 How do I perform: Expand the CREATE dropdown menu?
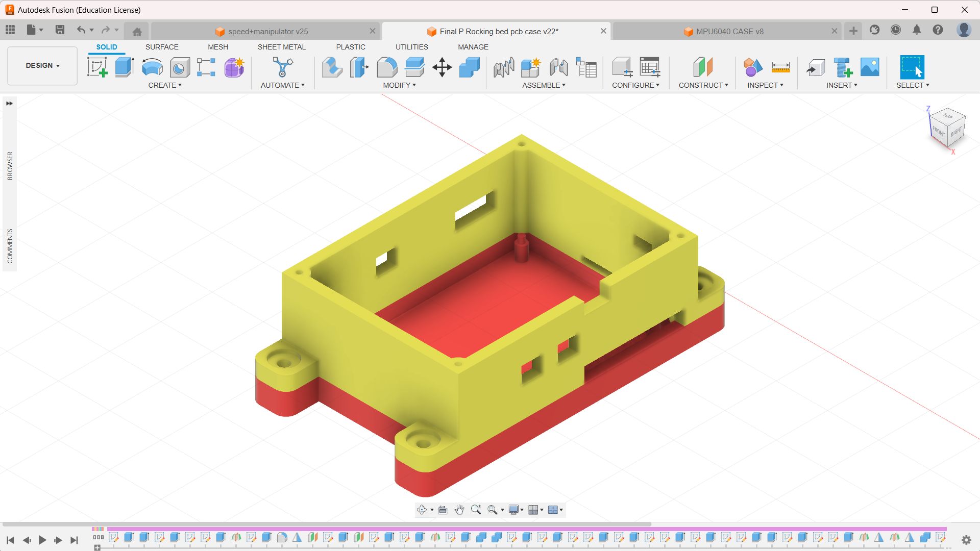(164, 85)
